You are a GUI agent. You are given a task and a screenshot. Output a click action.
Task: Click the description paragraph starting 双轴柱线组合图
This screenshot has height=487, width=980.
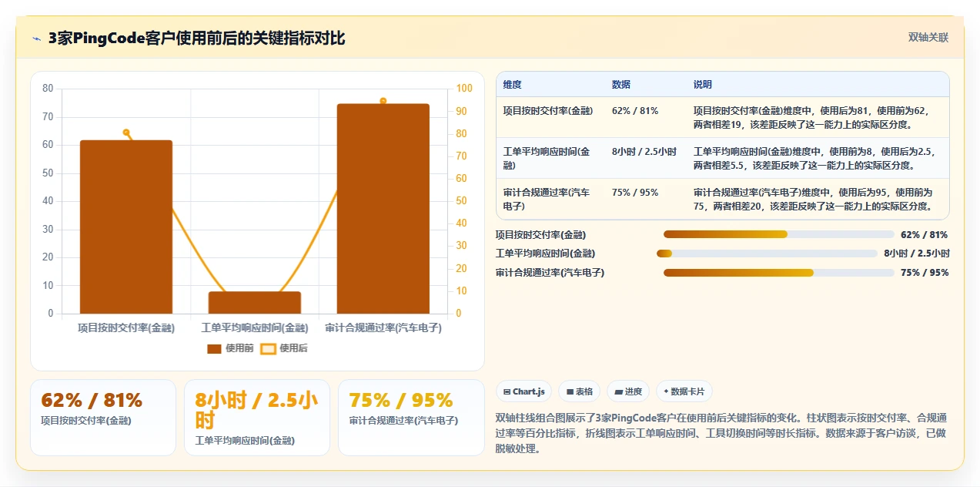(x=722, y=433)
